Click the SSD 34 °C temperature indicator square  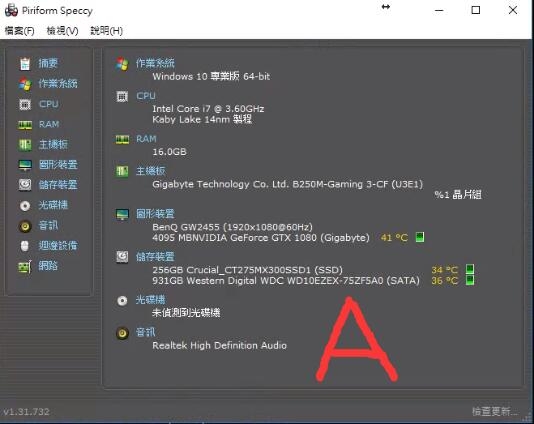point(470,269)
